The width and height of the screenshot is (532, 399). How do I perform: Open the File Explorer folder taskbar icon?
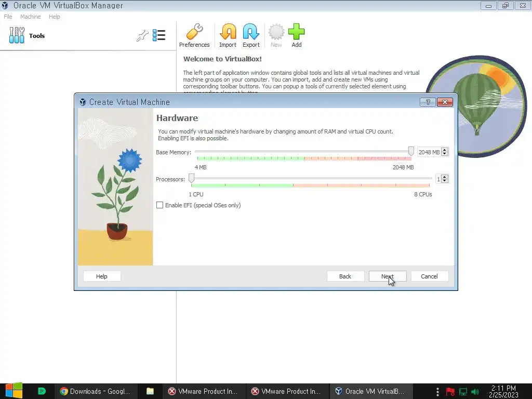150,391
